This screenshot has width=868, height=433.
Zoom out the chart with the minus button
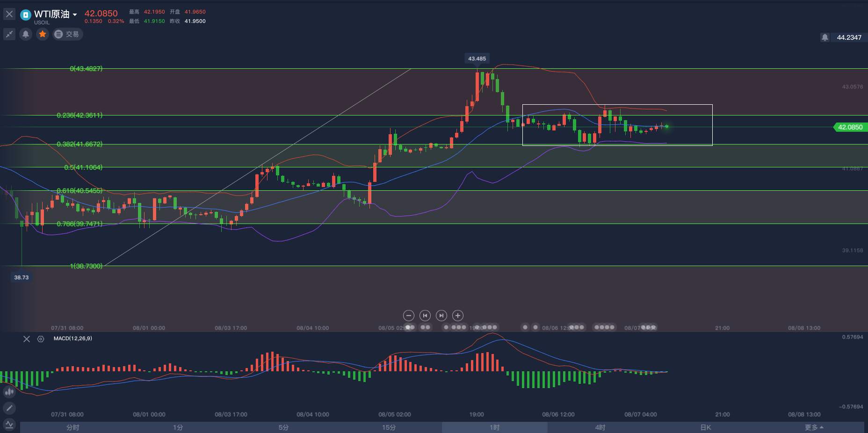coord(408,316)
